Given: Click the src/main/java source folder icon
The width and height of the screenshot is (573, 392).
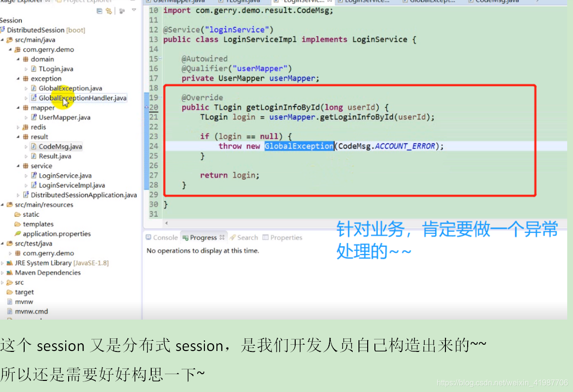Looking at the screenshot, I should click(x=10, y=40).
